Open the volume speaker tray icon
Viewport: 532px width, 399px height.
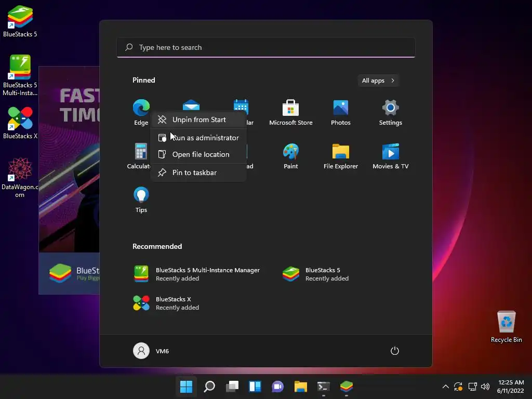[x=486, y=387]
